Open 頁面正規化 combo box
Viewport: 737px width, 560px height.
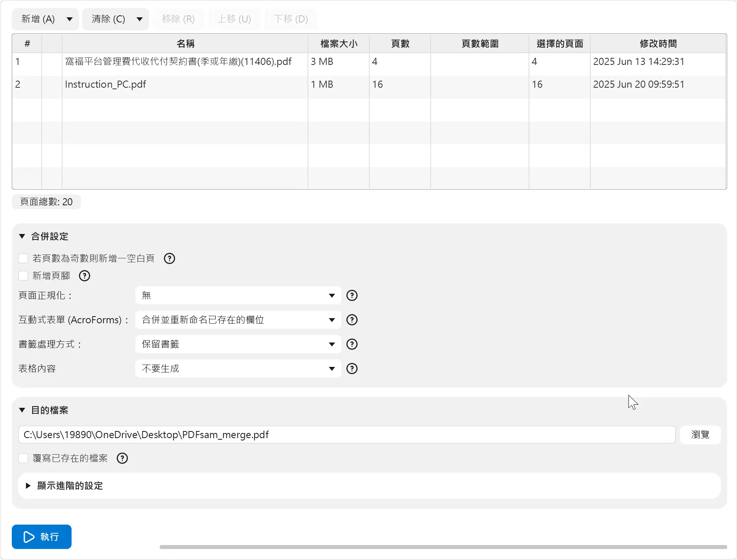point(238,295)
